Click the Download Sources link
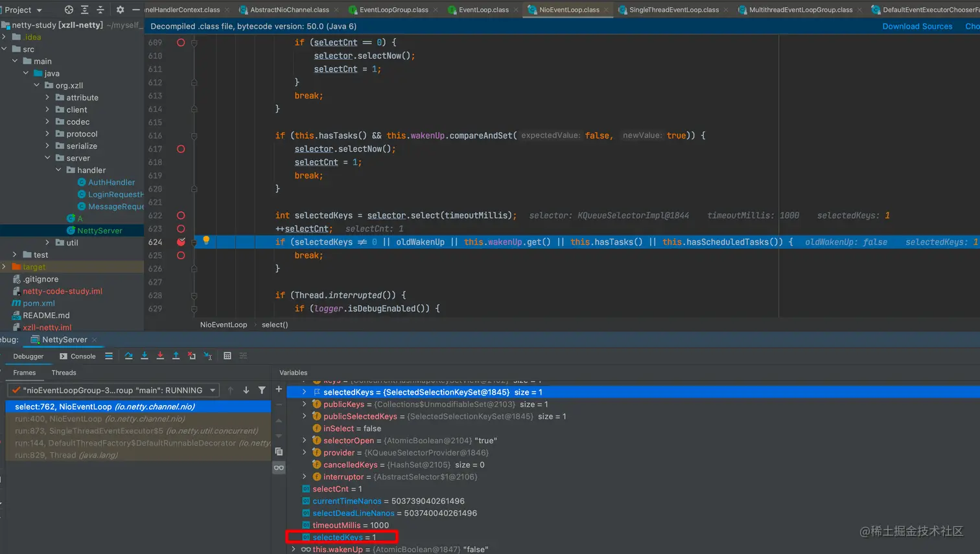This screenshot has width=980, height=554. [917, 27]
